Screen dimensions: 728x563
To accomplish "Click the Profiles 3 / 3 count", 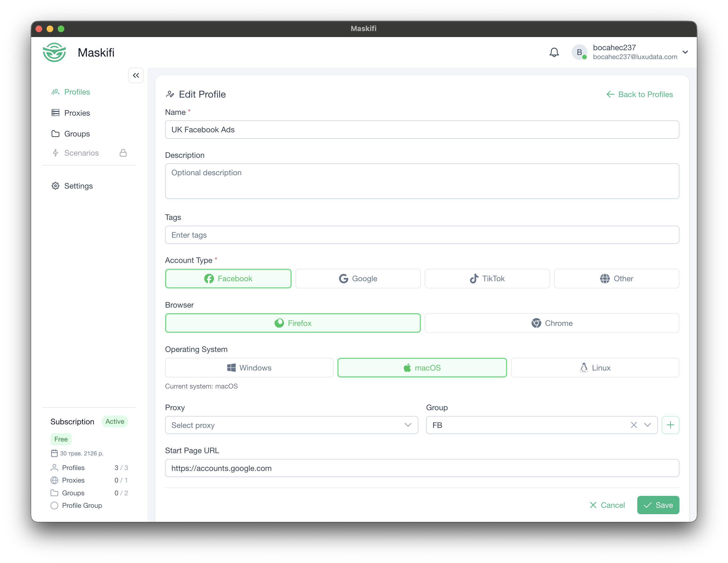I will pyautogui.click(x=121, y=468).
